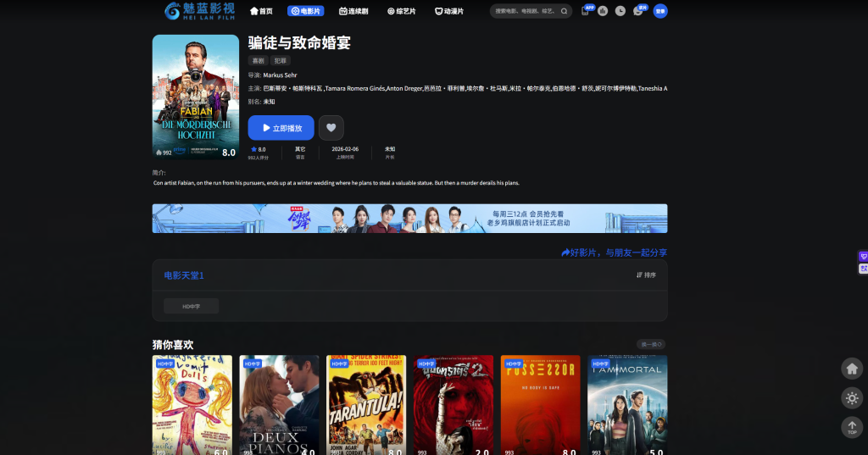This screenshot has height=455, width=868.
Task: Open the Tarantula! movie poster
Action: pyautogui.click(x=366, y=405)
